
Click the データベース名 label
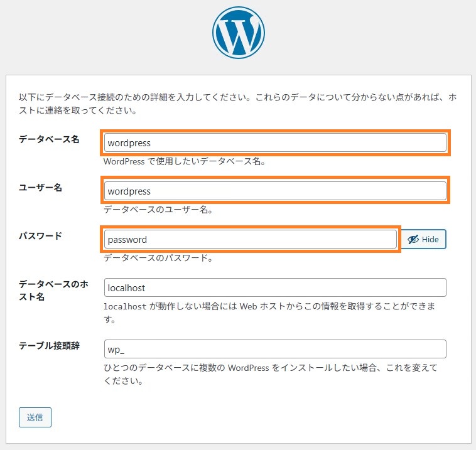tap(49, 139)
